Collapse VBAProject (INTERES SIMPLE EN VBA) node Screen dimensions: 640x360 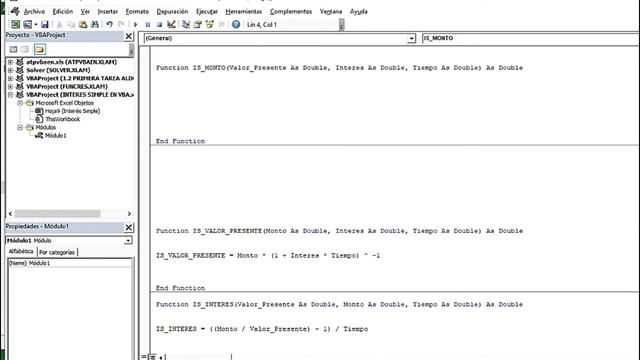tap(11, 95)
